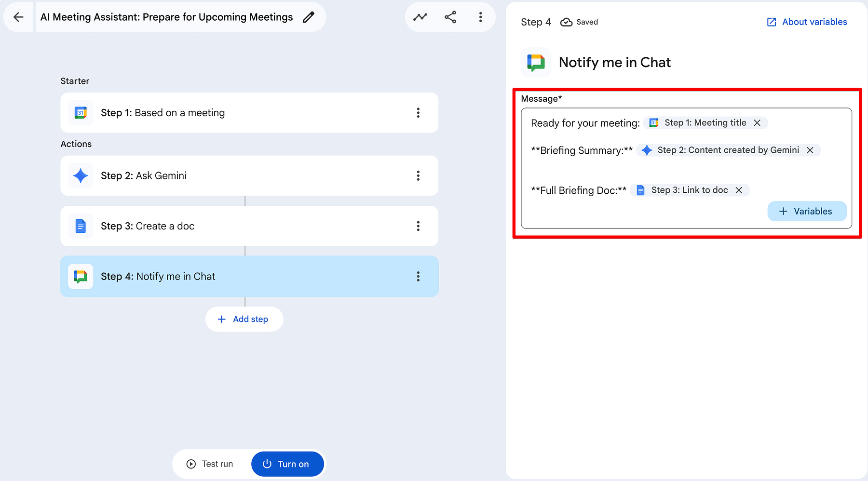Open more options for Step 3 Create a doc
Image resolution: width=868 pixels, height=481 pixels.
pos(418,226)
